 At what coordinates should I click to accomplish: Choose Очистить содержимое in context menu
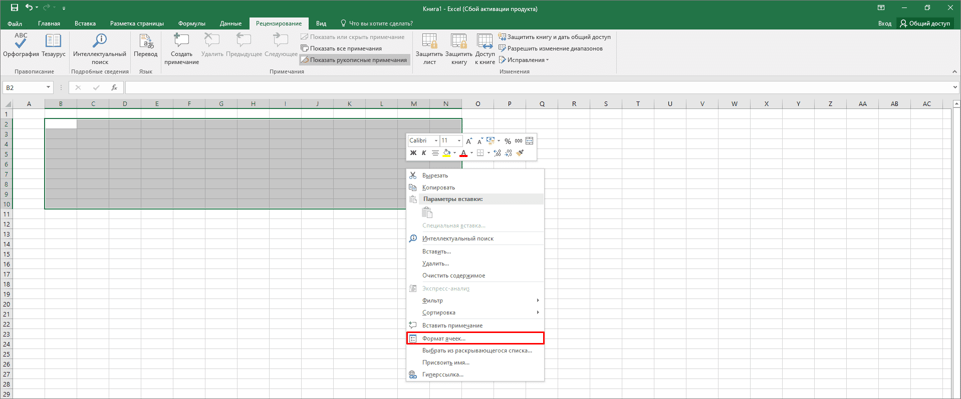(x=476, y=276)
